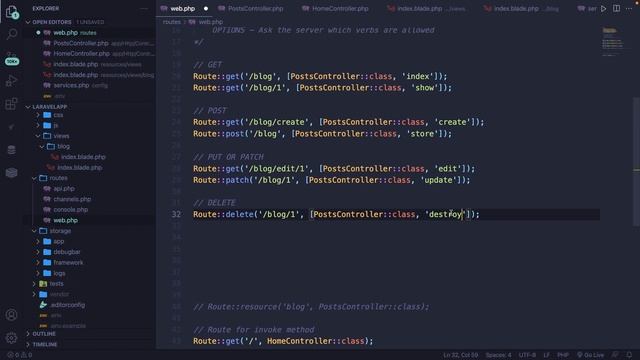This screenshot has height=360, width=640.
Task: Click Spaces: 4 indentation setting
Action: (x=498, y=355)
